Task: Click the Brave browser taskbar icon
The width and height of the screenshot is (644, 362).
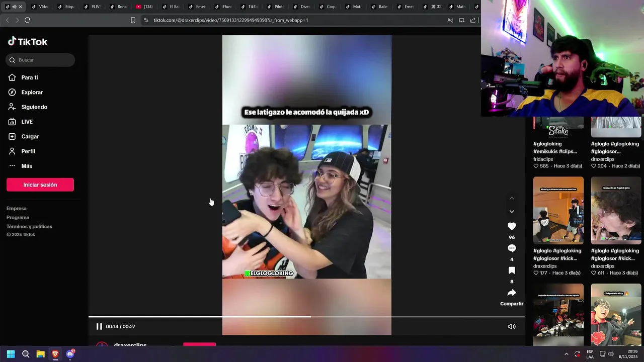Action: coord(55,354)
